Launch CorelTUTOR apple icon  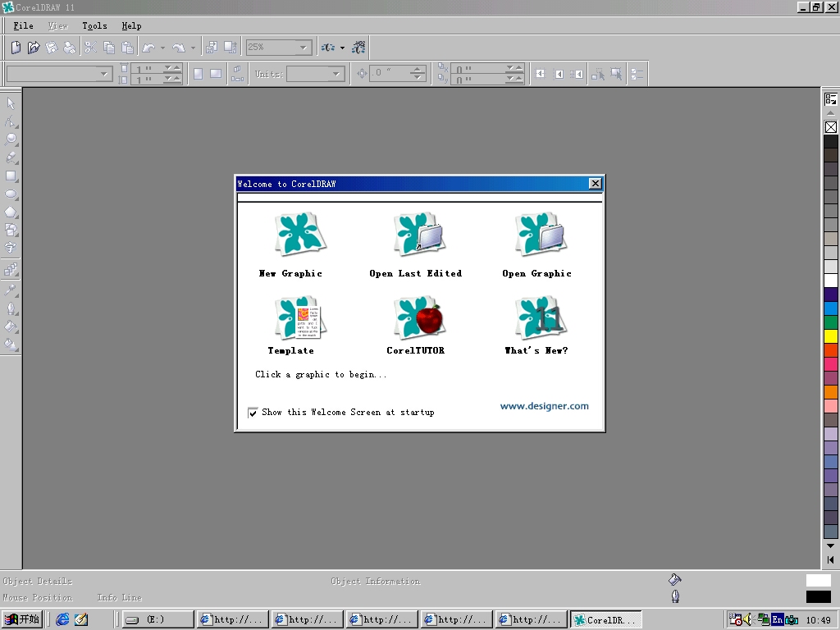click(419, 317)
